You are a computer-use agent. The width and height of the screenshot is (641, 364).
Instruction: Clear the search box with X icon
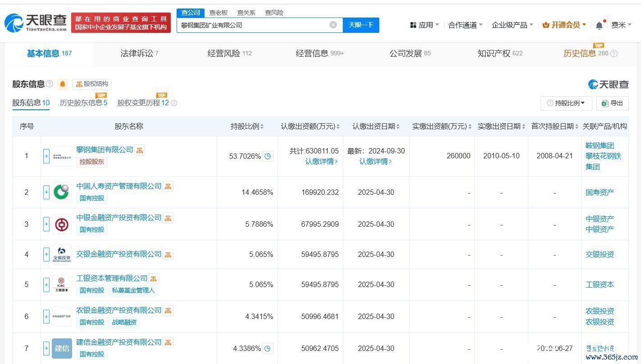(333, 25)
